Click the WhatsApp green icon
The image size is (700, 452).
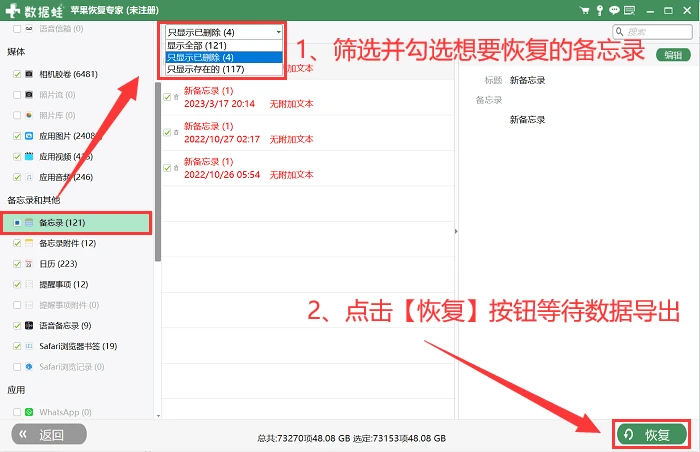coord(29,412)
